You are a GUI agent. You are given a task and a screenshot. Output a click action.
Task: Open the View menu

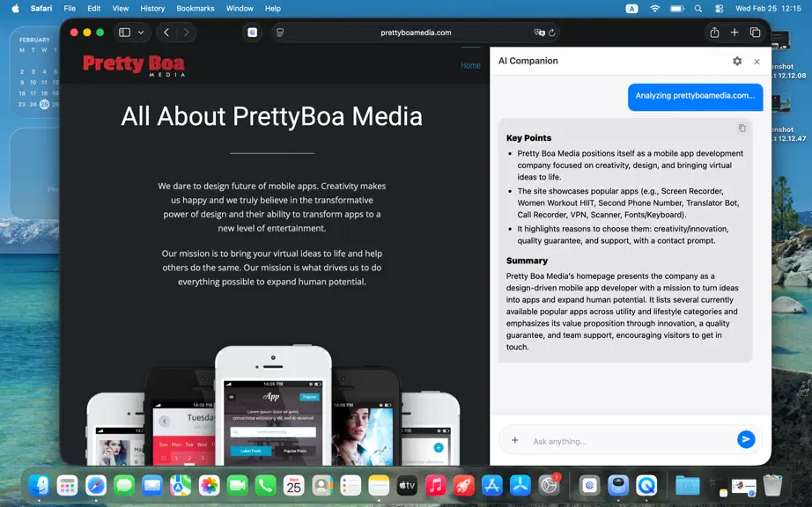pyautogui.click(x=120, y=8)
